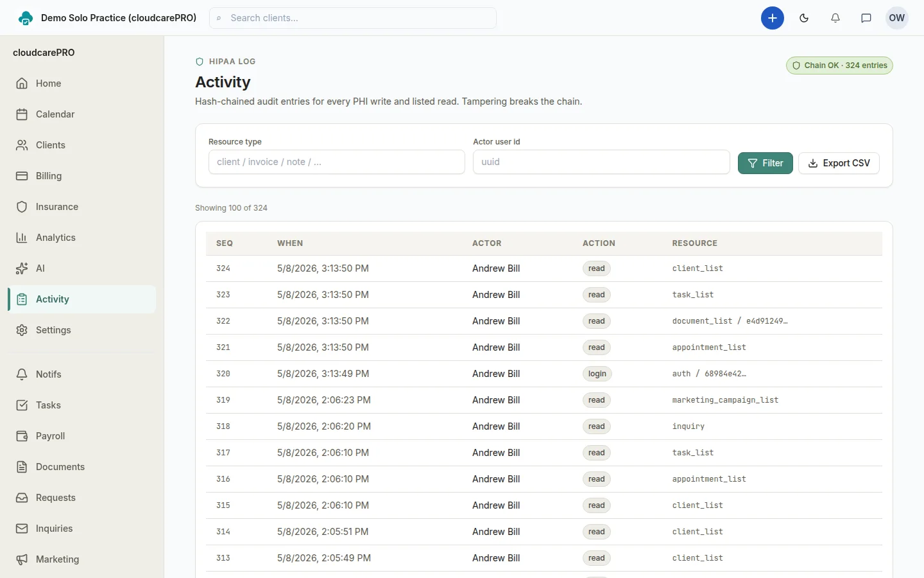Click the Inquiries envelope icon in the sidebar
The height and width of the screenshot is (578, 924).
click(x=22, y=529)
